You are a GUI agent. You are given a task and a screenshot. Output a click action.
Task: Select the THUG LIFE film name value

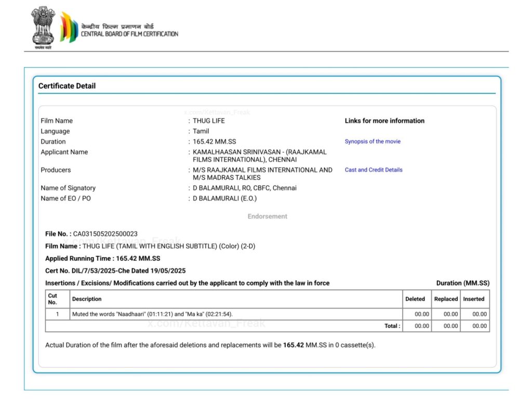(209, 121)
